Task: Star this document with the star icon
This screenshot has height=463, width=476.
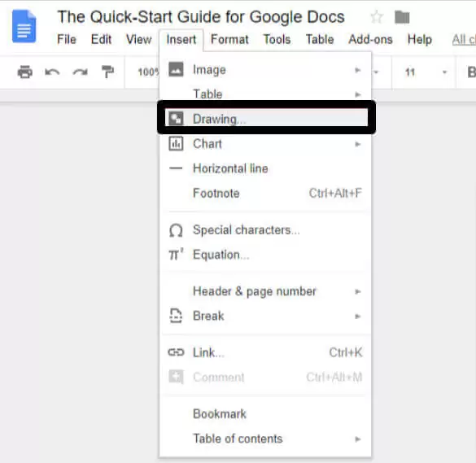Action: (x=377, y=17)
